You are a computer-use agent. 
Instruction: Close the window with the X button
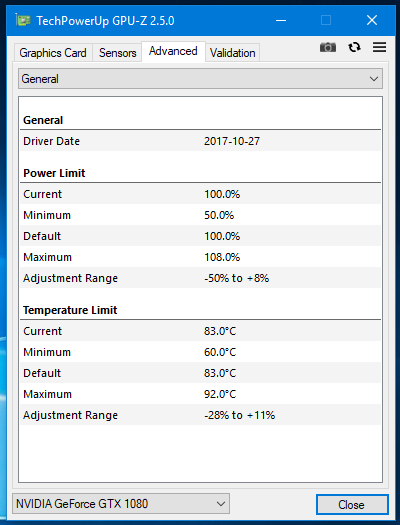tap(372, 20)
